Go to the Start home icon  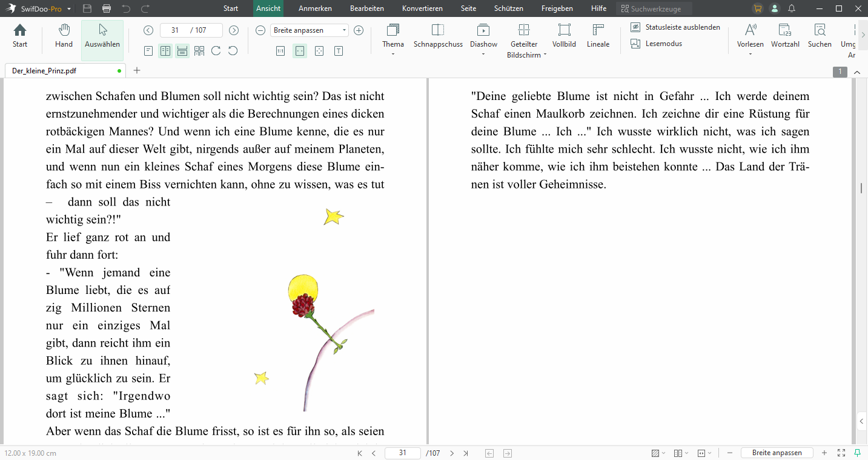click(x=20, y=36)
